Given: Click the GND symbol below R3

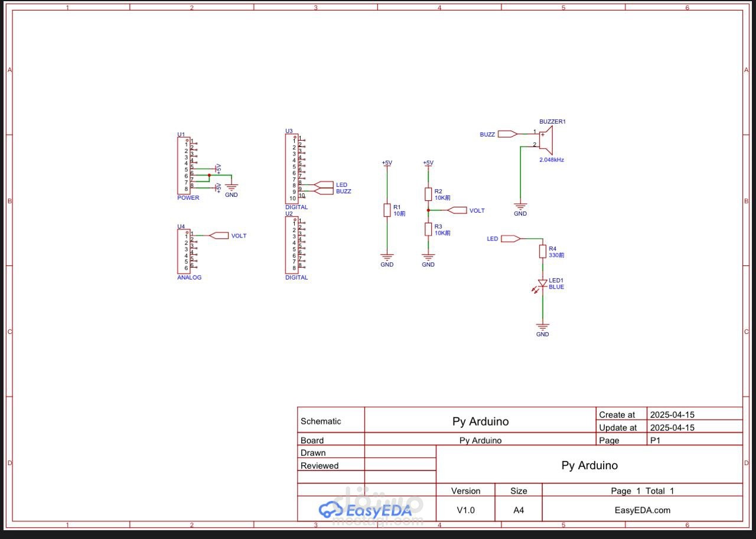Looking at the screenshot, I should point(428,258).
